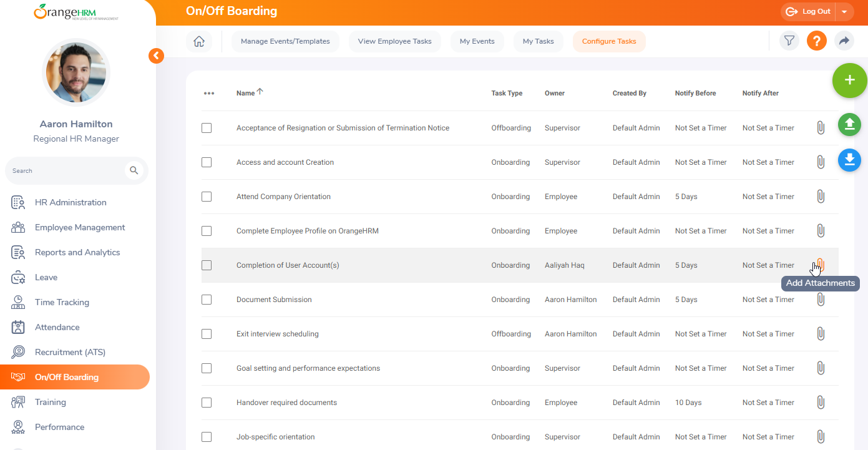Screen dimensions: 868x450
Task: Add attachment to Document Submission task
Action: (821, 300)
